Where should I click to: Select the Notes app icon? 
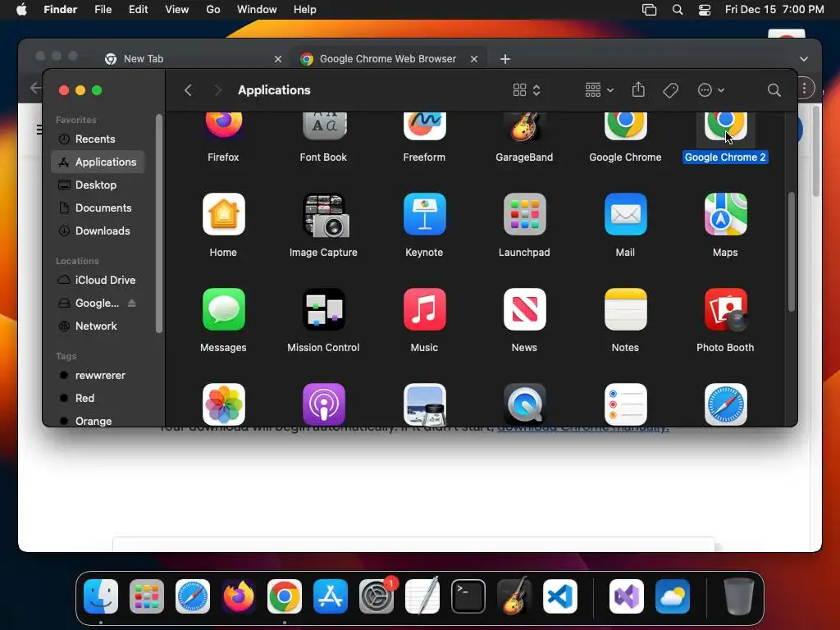pos(625,309)
